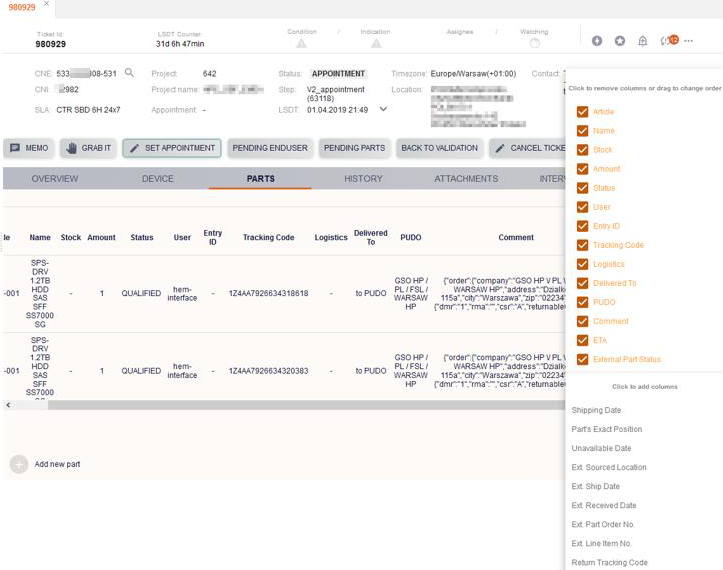Click the PENDING PARTS button
The height and width of the screenshot is (570, 723).
355,148
